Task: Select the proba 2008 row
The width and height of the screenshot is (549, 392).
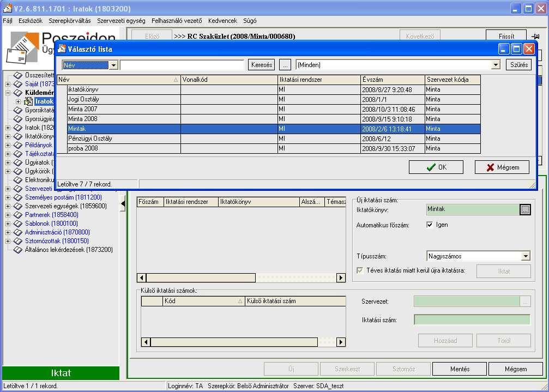Action: pos(269,148)
